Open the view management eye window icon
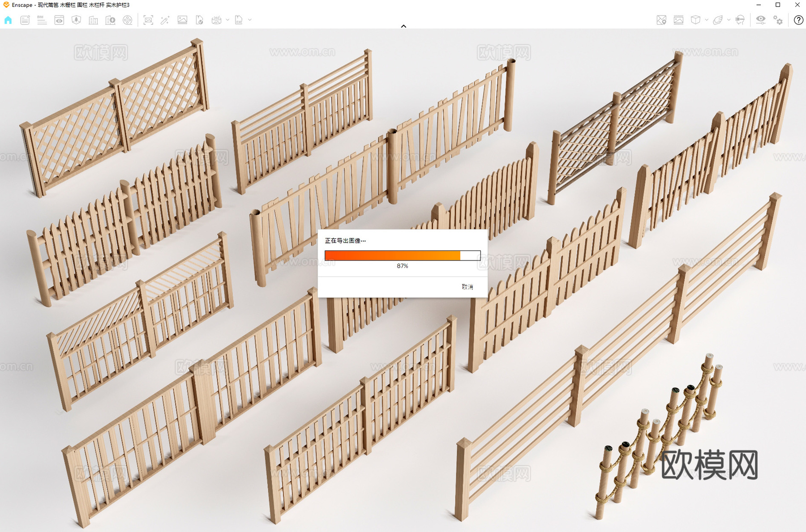 coord(59,20)
